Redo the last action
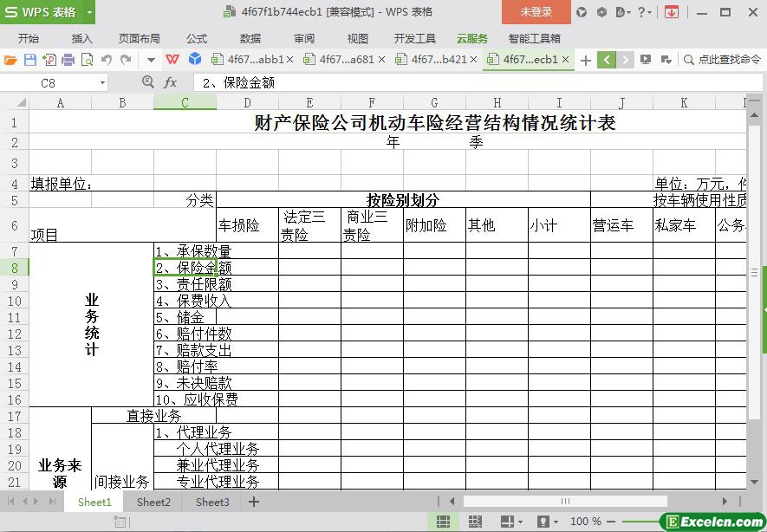This screenshot has width=767, height=532. click(x=126, y=60)
